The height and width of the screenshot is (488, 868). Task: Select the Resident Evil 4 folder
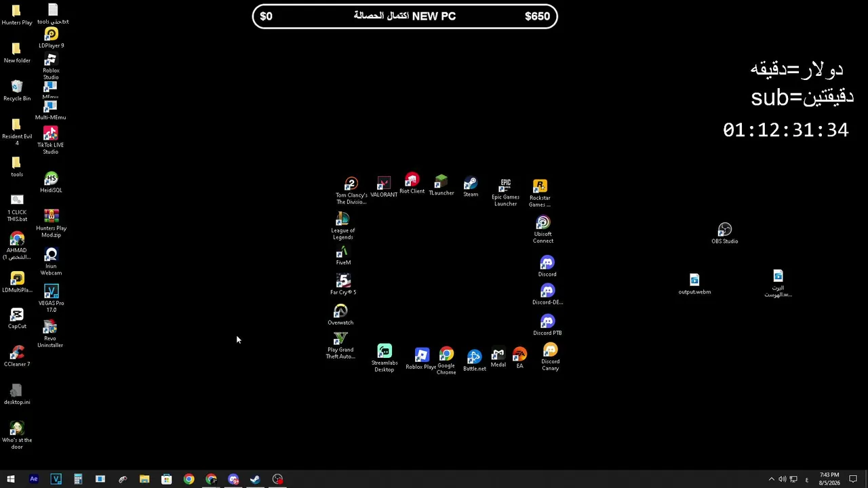pos(17,132)
